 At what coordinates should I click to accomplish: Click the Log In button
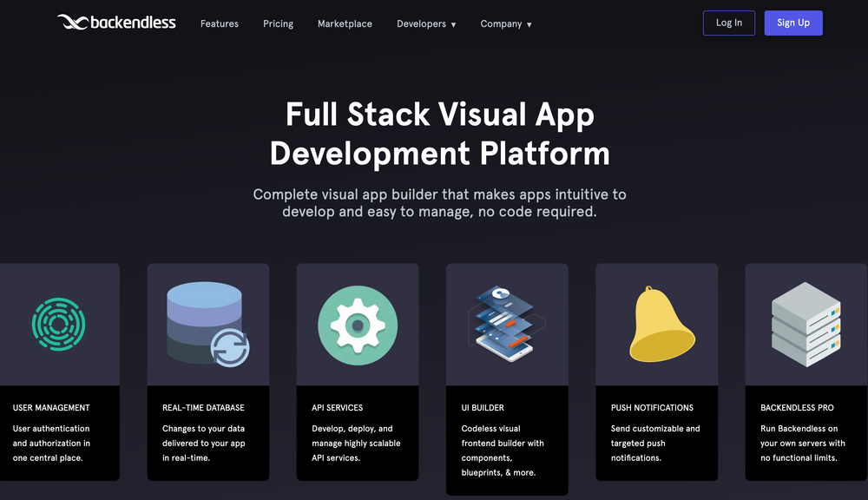pos(728,23)
